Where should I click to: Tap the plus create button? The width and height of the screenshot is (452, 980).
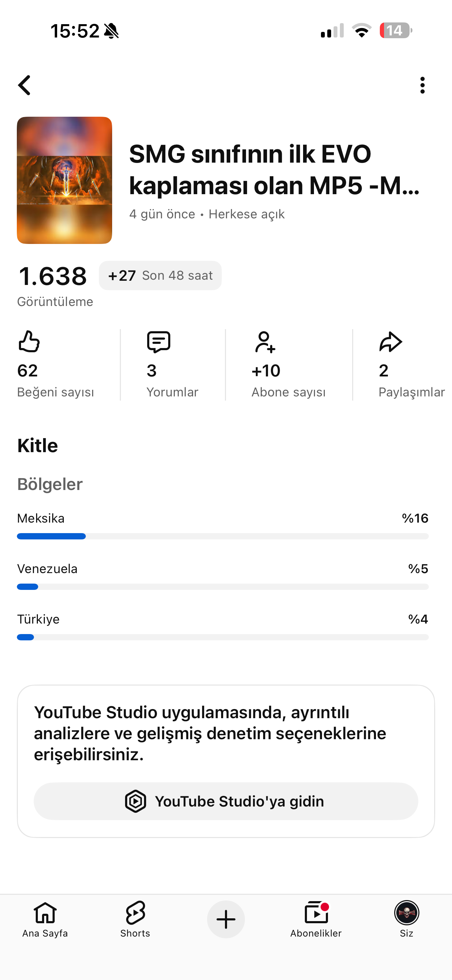(x=226, y=919)
